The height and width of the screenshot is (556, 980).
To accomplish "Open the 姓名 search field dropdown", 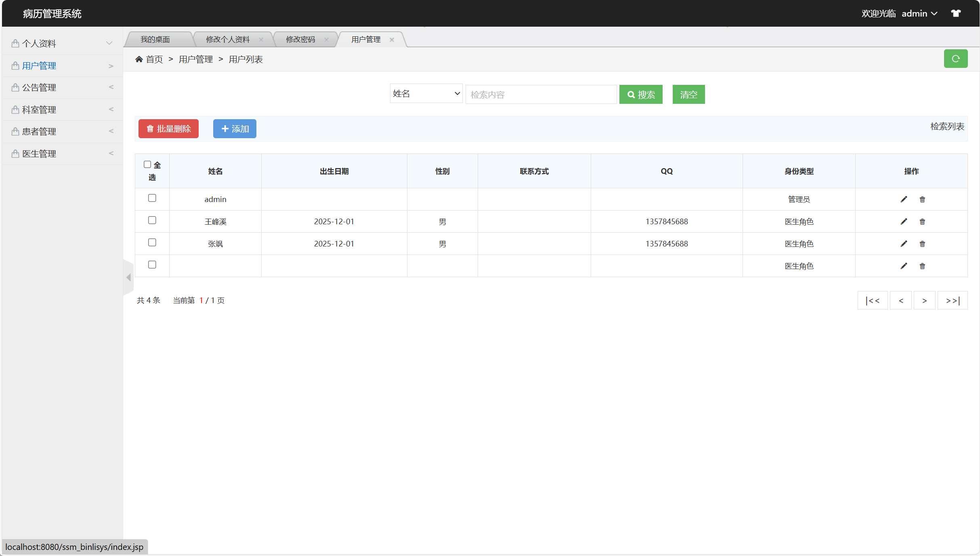I will pyautogui.click(x=426, y=94).
